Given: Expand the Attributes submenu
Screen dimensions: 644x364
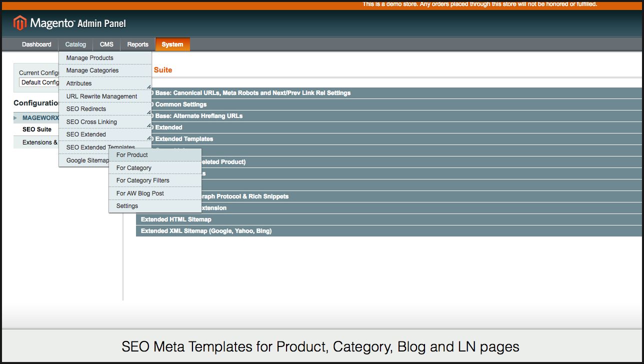Looking at the screenshot, I should (x=79, y=83).
